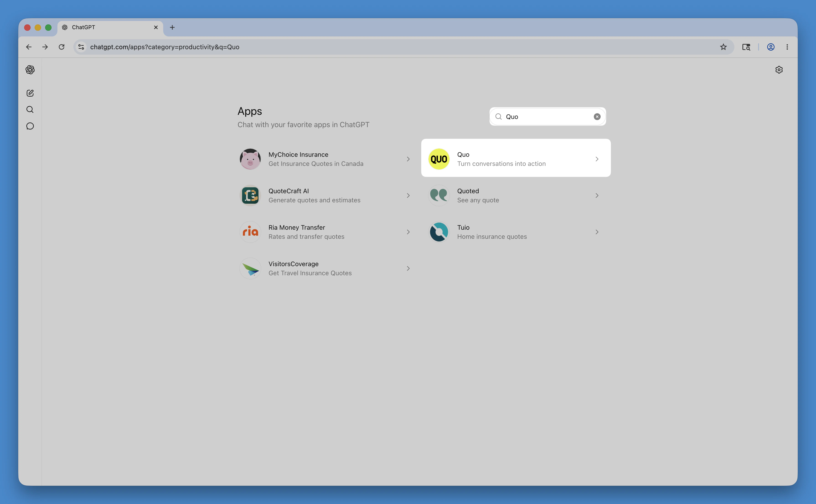Open the MyChoice Insurance app title

298,155
